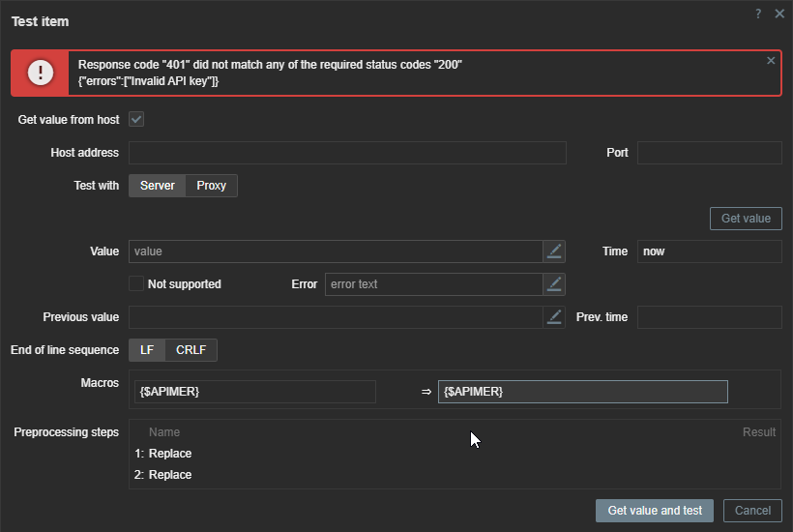Edit the {$APIMER} macro value field

[x=582, y=392]
